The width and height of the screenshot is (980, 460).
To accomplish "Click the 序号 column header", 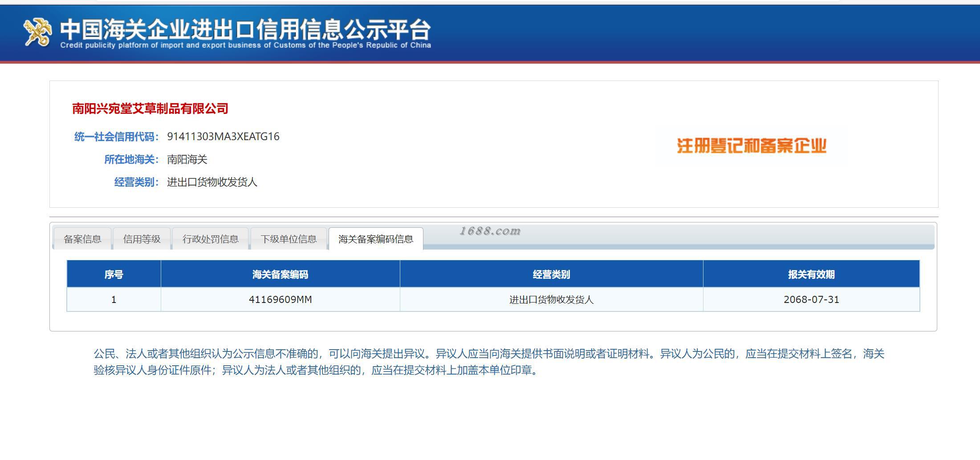I will pos(114,274).
